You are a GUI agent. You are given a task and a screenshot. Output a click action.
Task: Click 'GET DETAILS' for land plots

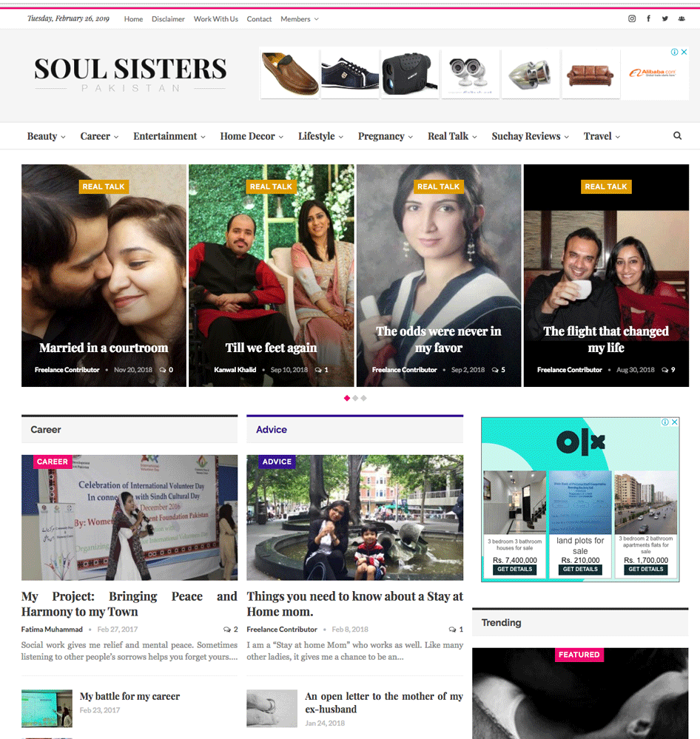click(580, 570)
